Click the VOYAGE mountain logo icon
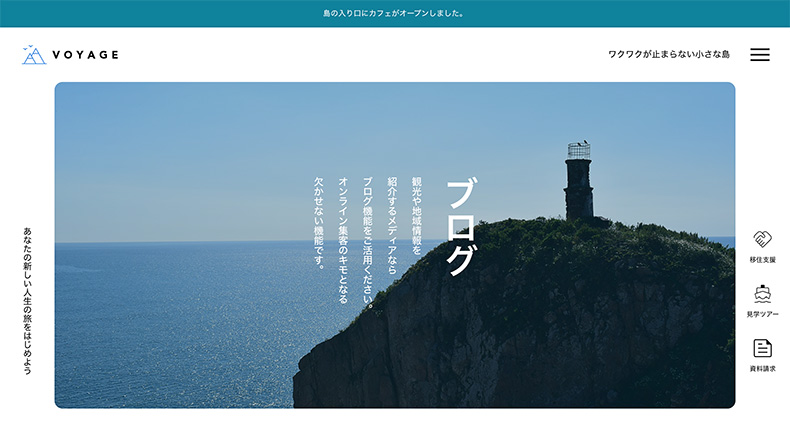Viewport: 790px width, 447px height. point(34,54)
